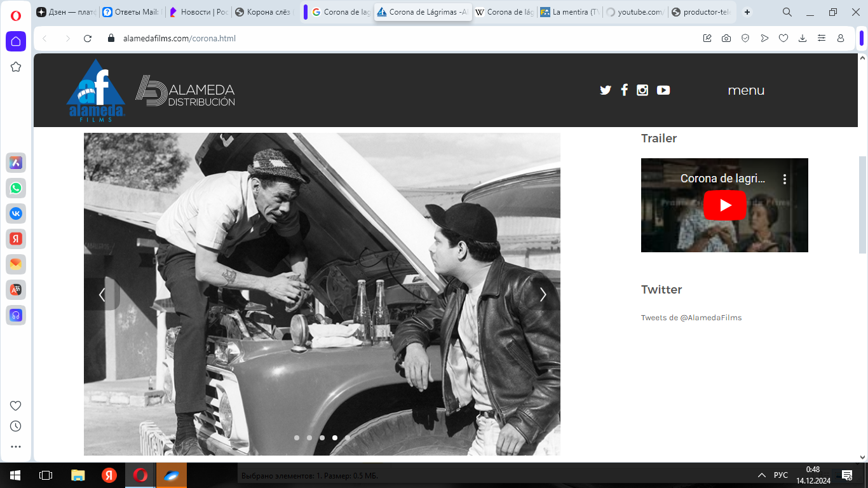Search open tabs with magnifier icon
The image size is (868, 488).
787,12
